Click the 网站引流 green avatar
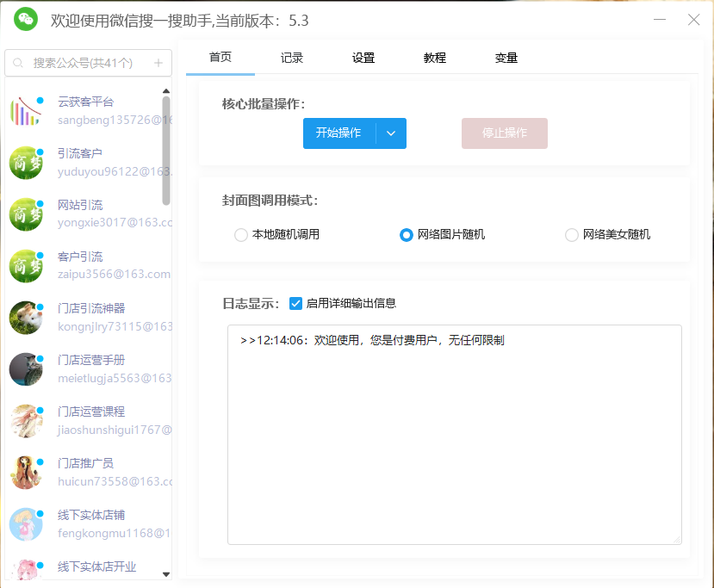 coord(27,214)
